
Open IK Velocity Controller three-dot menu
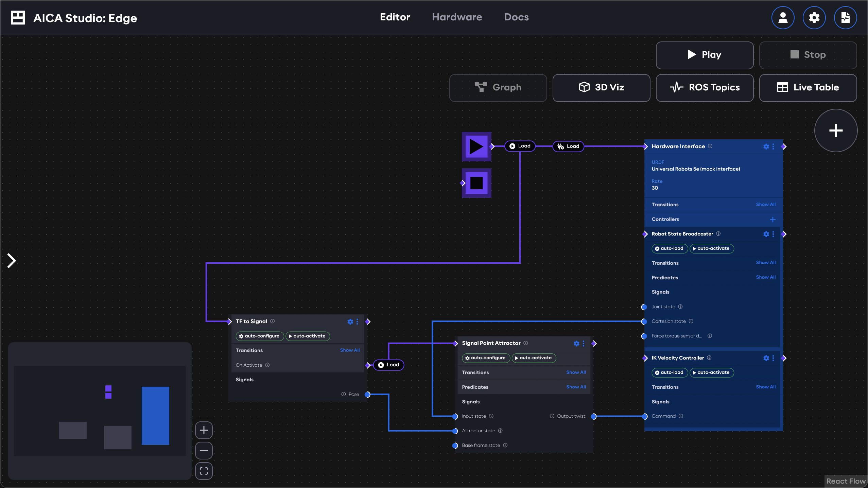point(773,358)
